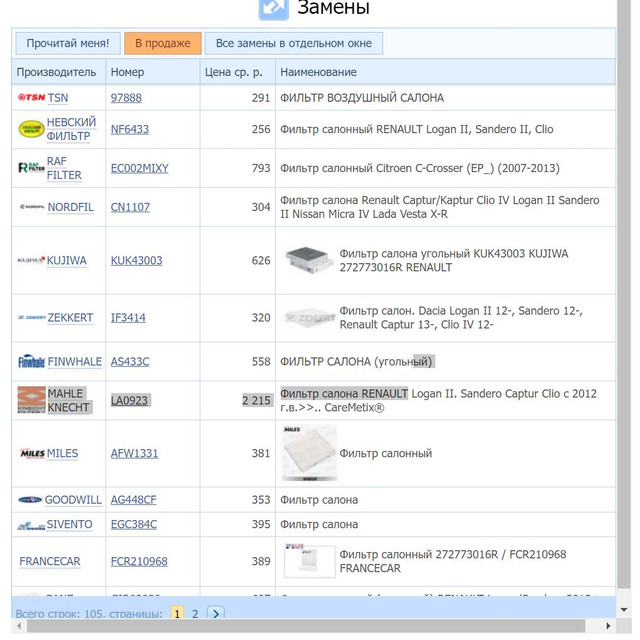
Task: Open the KUJIWA manufacturer link
Action: (x=67, y=260)
